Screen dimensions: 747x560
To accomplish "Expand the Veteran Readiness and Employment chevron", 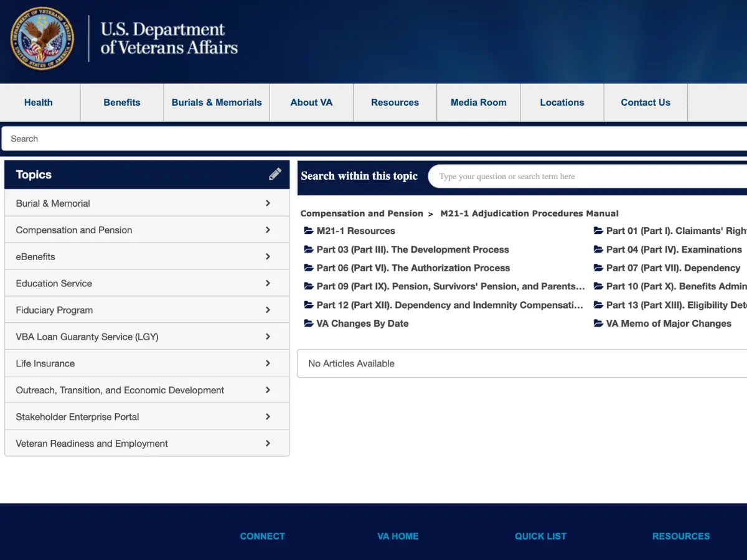I will pyautogui.click(x=268, y=444).
